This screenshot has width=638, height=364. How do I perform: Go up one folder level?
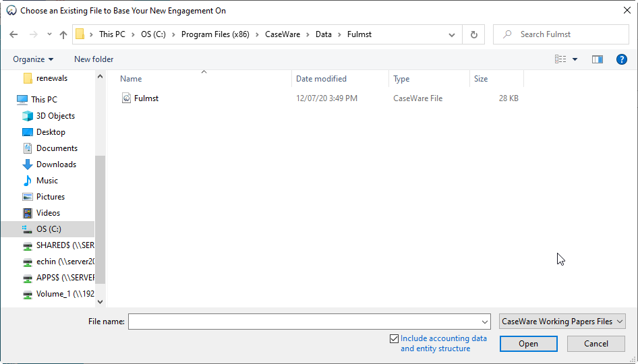(x=63, y=34)
